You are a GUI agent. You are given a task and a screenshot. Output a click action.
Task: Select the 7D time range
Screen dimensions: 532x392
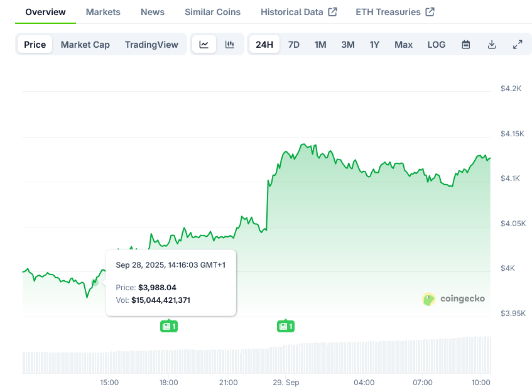(293, 44)
